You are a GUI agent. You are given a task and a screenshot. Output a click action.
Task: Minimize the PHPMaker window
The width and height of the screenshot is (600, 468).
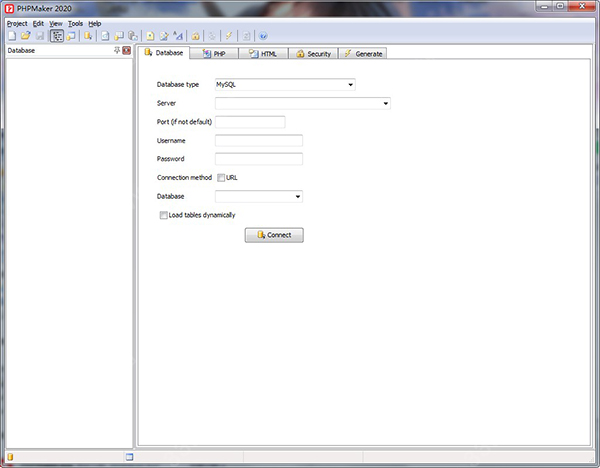click(x=544, y=7)
